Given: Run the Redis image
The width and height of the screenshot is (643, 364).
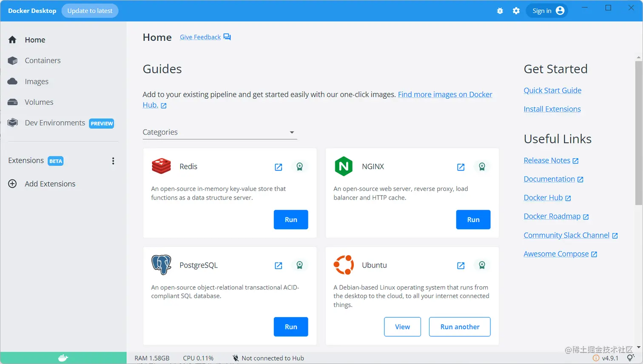Looking at the screenshot, I should (291, 219).
